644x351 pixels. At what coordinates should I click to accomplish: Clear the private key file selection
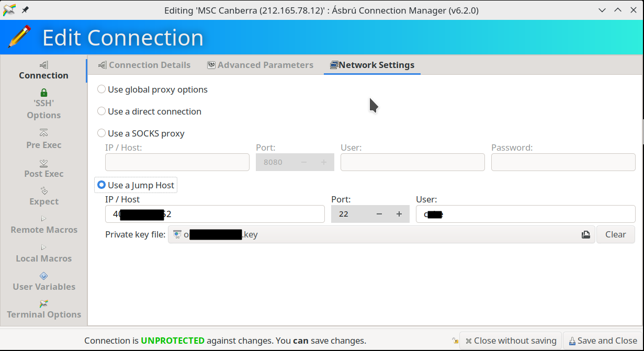[616, 234]
